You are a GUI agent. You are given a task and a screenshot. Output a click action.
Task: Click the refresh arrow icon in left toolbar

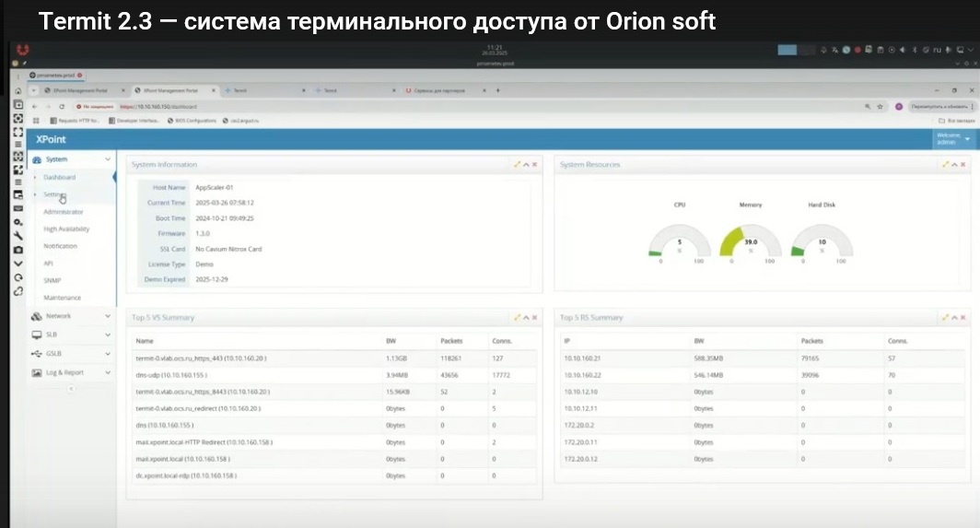[18, 277]
